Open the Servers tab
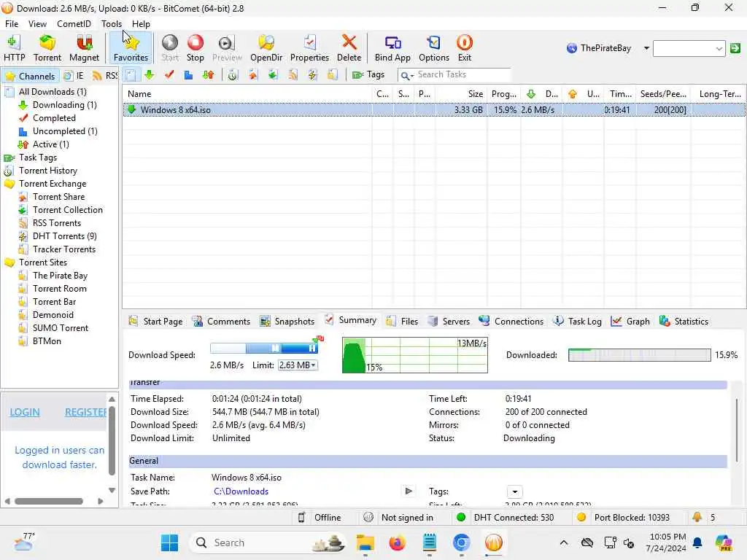 (449, 322)
